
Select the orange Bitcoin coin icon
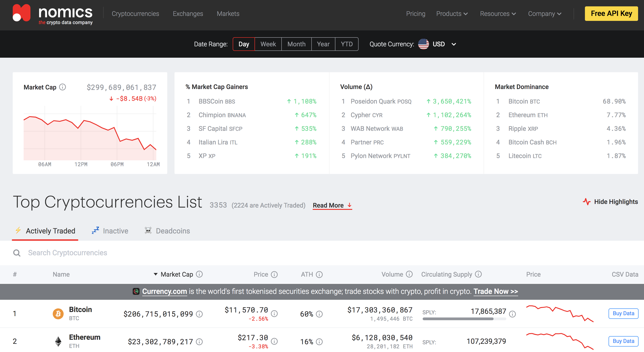coord(58,314)
